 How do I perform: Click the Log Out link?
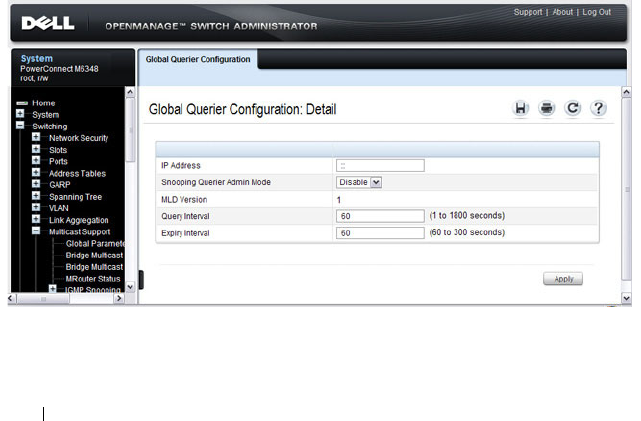point(596,12)
